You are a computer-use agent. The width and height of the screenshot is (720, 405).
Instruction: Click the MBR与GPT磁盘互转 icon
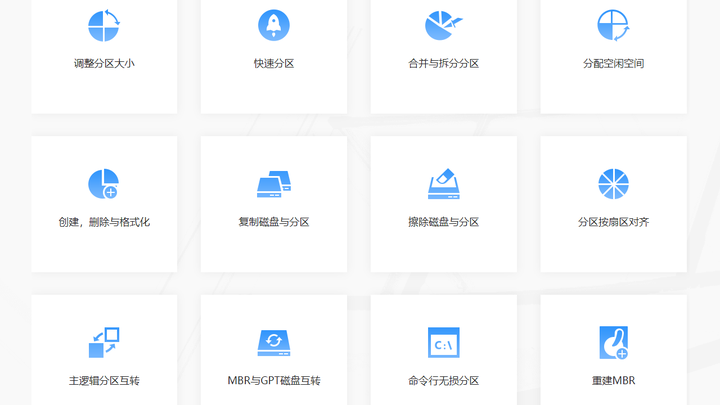274,343
